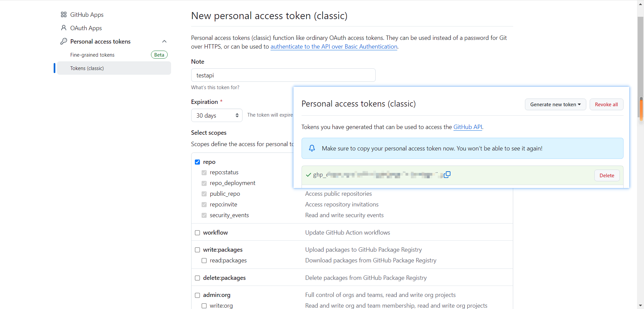Collapse the Personal access tokens section
The height and width of the screenshot is (309, 644).
pos(164,41)
